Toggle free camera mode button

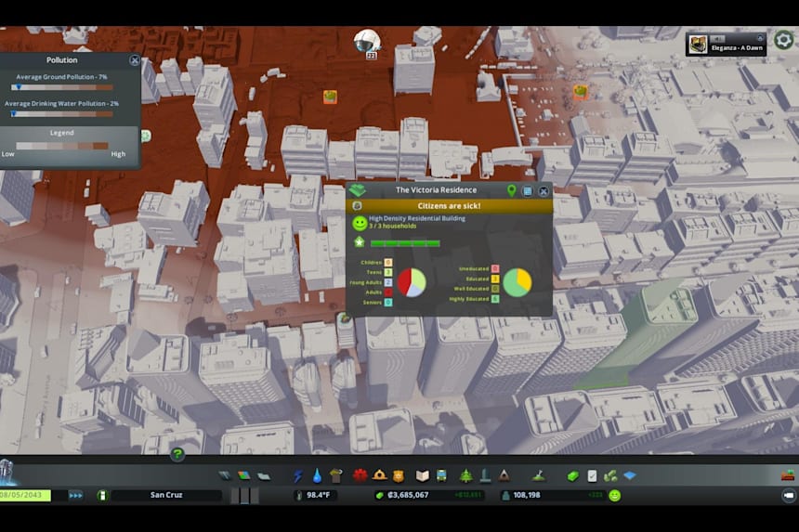788,496
